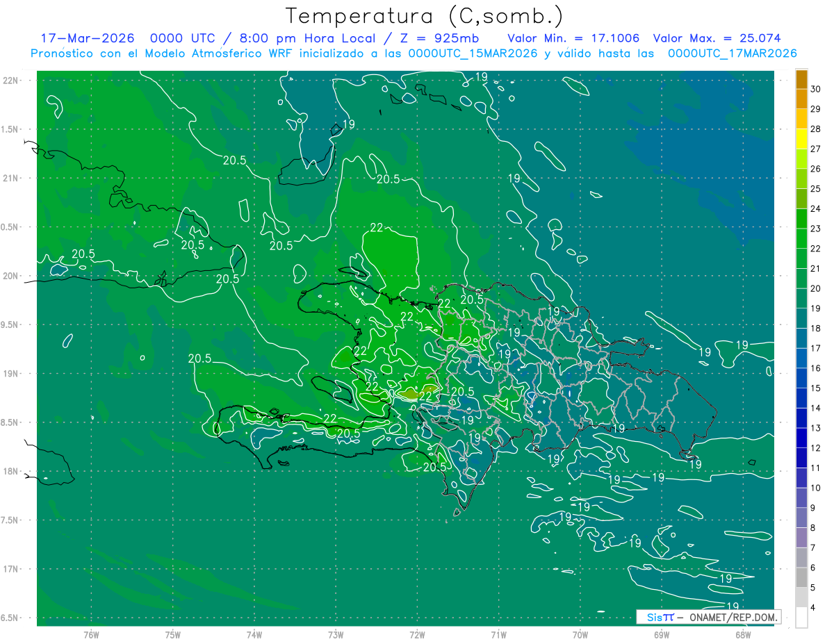
Task: Click the 17-Mar-2026 date in header
Action: (87, 38)
